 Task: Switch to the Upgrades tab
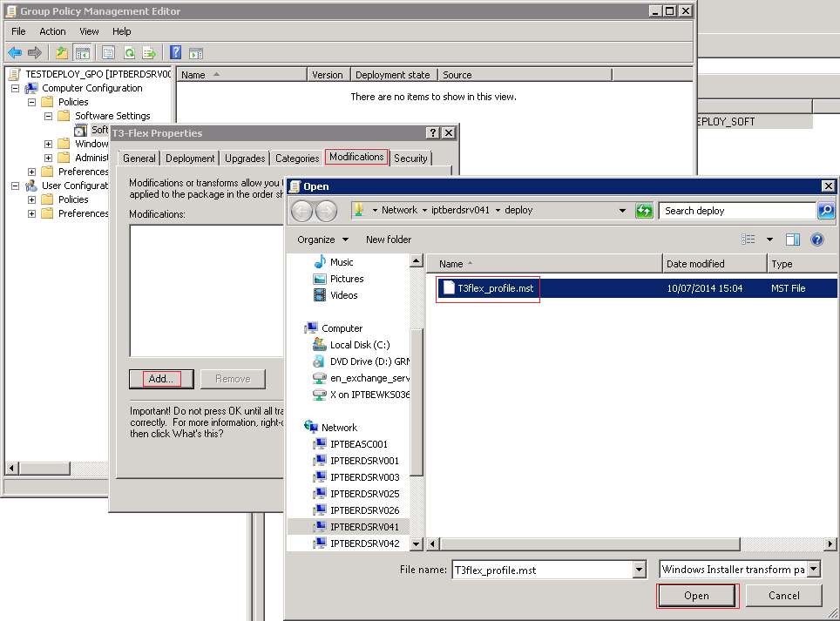click(245, 159)
